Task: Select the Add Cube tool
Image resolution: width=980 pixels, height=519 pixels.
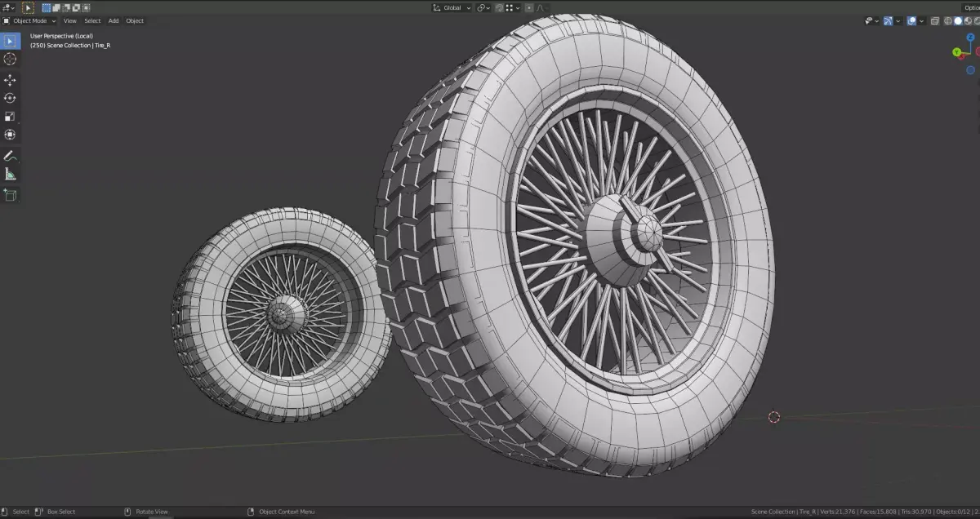Action: coord(10,195)
